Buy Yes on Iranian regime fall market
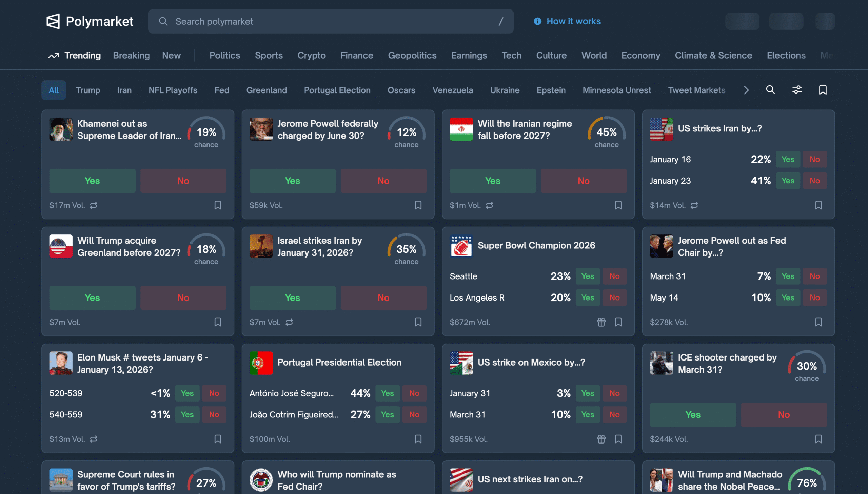This screenshot has height=494, width=868. (492, 181)
